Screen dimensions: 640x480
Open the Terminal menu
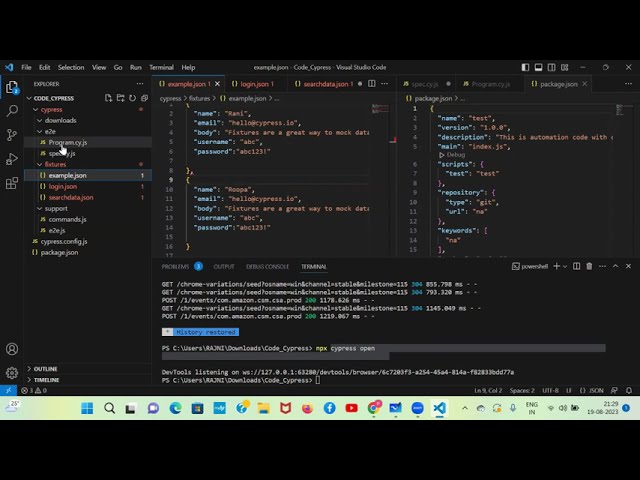point(161,67)
